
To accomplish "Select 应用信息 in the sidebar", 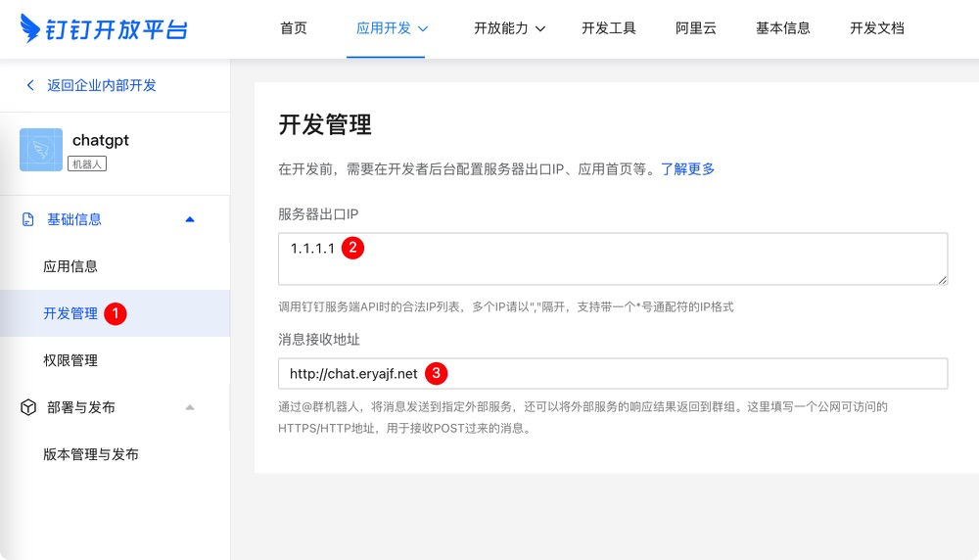I will point(70,266).
